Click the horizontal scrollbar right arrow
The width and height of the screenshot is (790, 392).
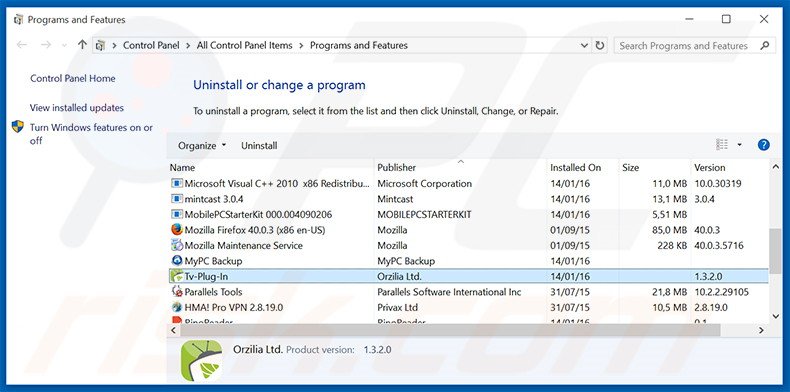tap(762, 330)
